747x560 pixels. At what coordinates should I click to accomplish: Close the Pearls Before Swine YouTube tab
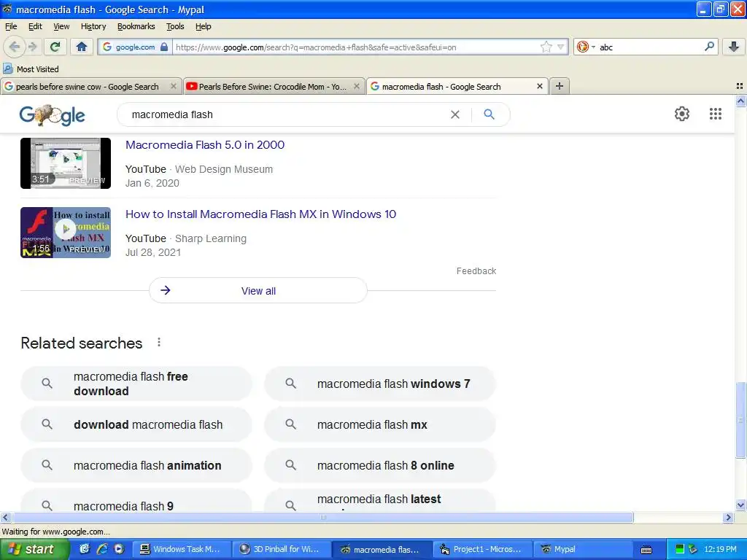click(x=356, y=86)
